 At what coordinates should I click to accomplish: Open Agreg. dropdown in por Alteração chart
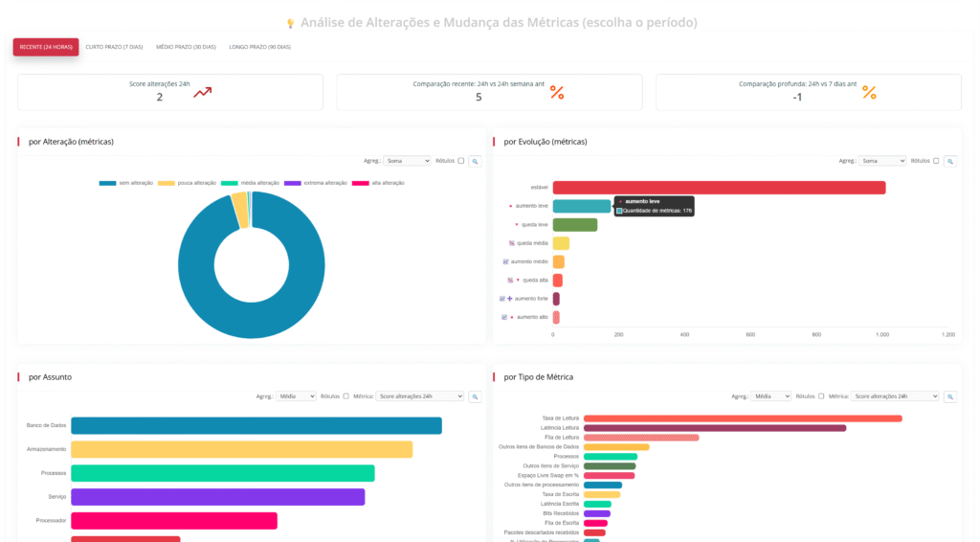click(408, 161)
